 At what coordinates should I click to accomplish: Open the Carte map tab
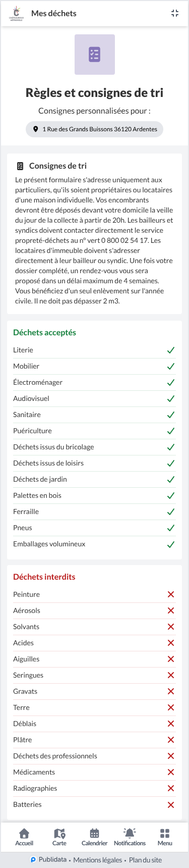tap(59, 837)
